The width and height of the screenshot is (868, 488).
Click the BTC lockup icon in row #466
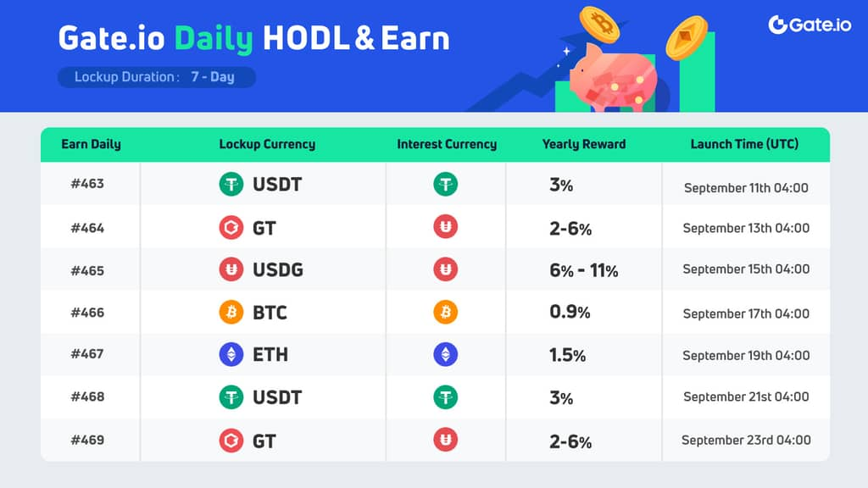pyautogui.click(x=231, y=313)
